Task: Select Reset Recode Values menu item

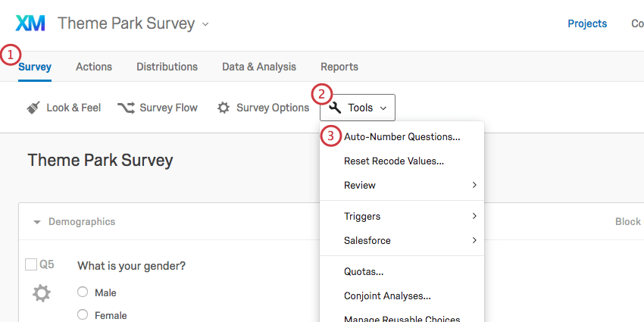Action: (x=393, y=161)
